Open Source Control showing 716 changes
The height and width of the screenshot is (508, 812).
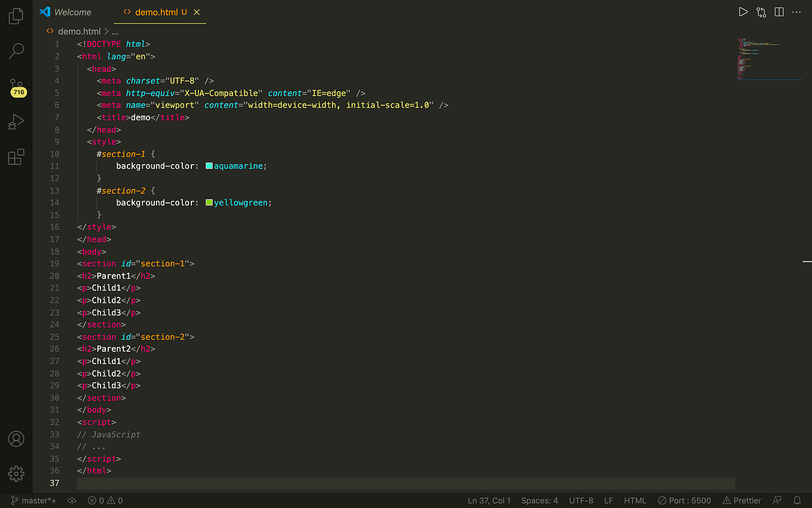pyautogui.click(x=16, y=86)
